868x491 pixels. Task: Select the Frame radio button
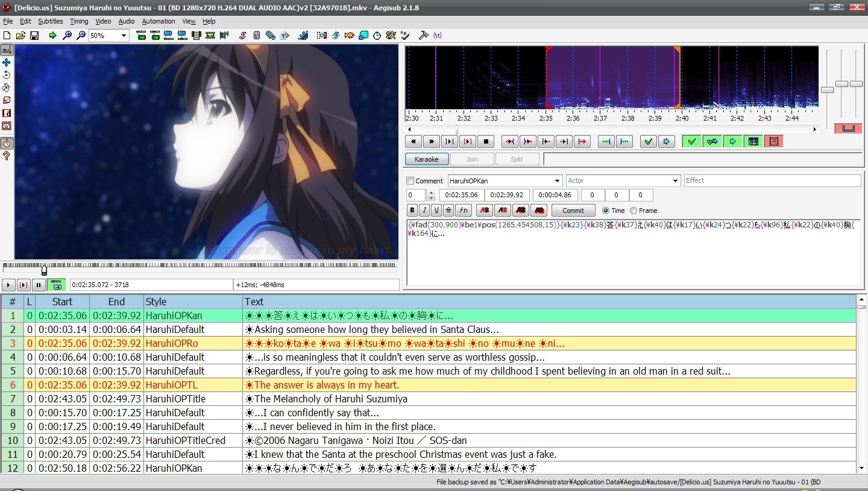(634, 211)
